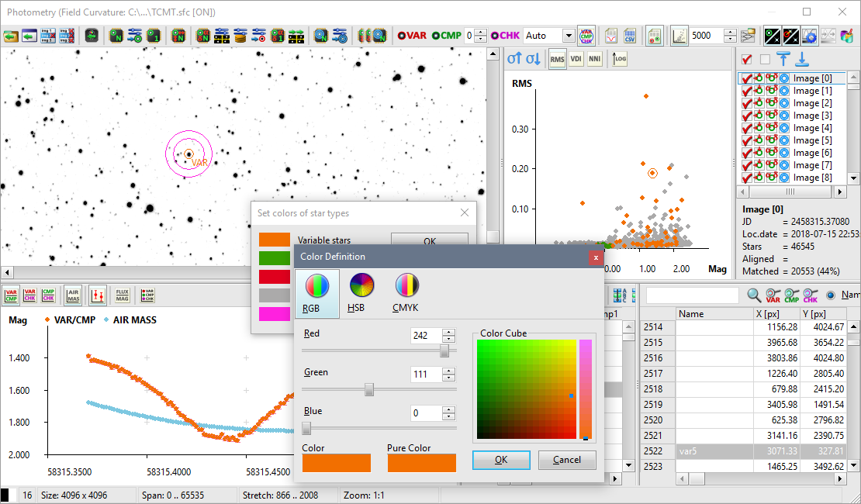Click the image list scroll-down arrow
Viewport: 861px width, 504px height.
tap(852, 178)
